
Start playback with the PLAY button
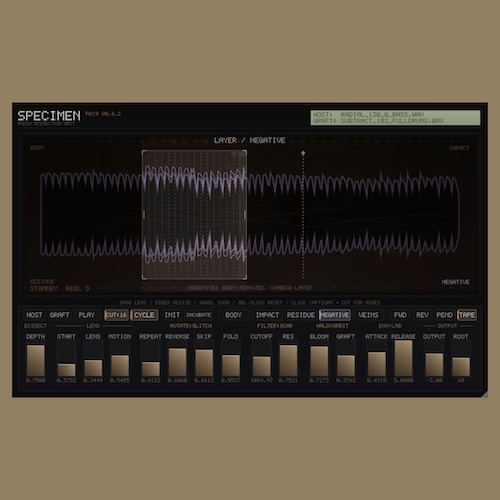(x=86, y=315)
